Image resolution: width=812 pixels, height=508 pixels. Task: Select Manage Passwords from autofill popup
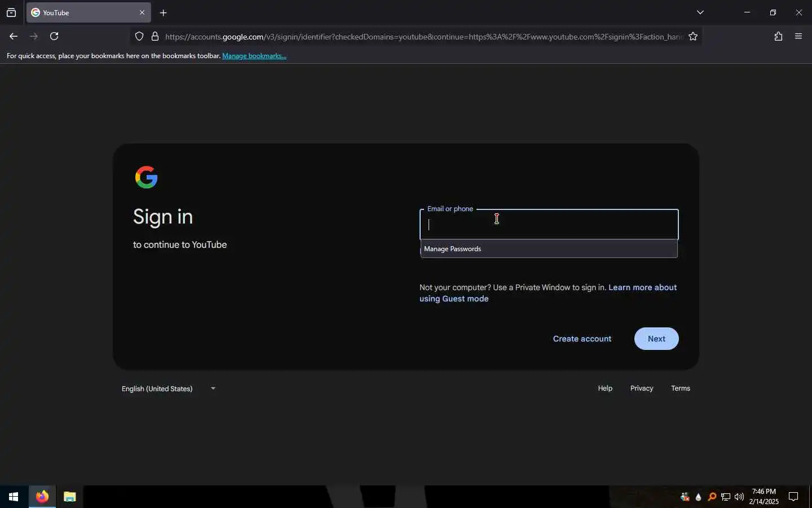tap(549, 249)
